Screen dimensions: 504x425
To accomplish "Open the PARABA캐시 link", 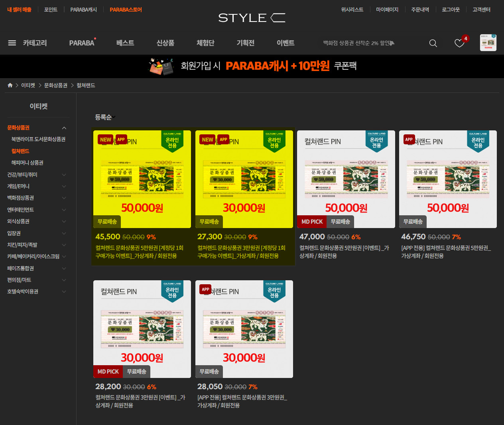I will point(84,10).
